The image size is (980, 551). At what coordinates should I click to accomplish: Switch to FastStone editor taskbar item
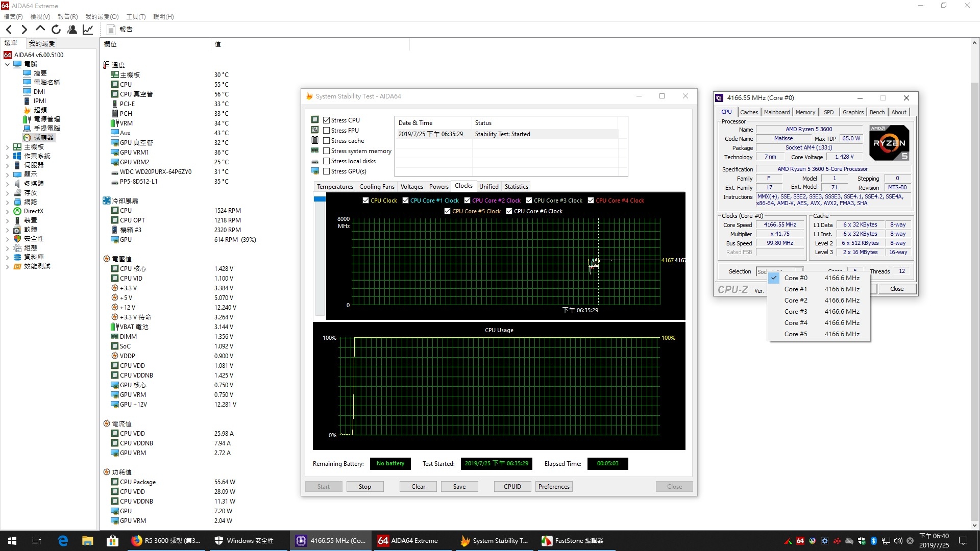577,541
